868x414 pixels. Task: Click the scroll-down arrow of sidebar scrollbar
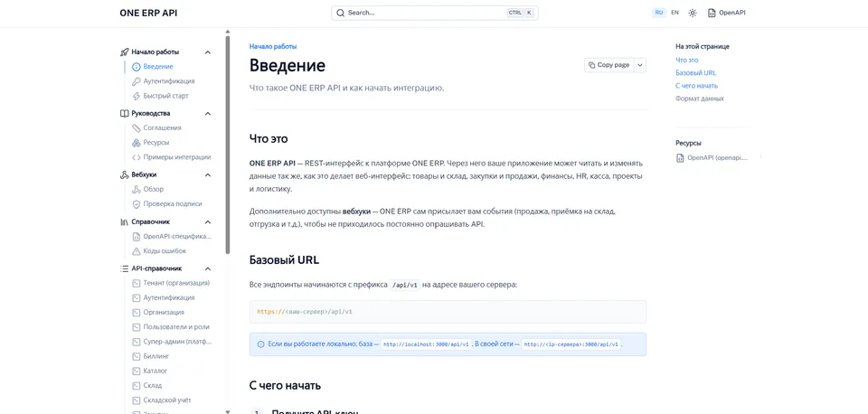pos(228,411)
